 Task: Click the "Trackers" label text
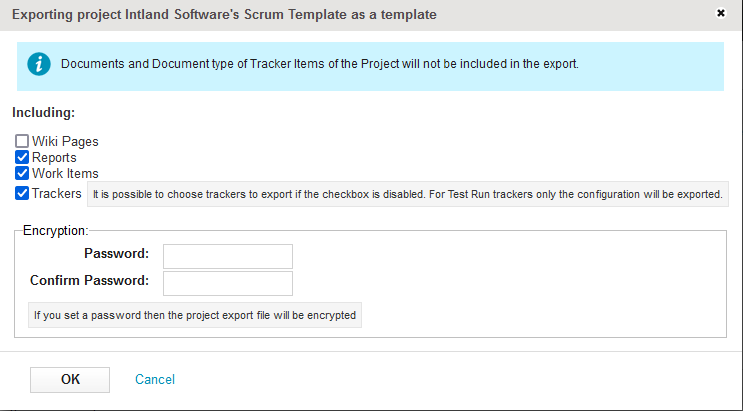[x=56, y=193]
